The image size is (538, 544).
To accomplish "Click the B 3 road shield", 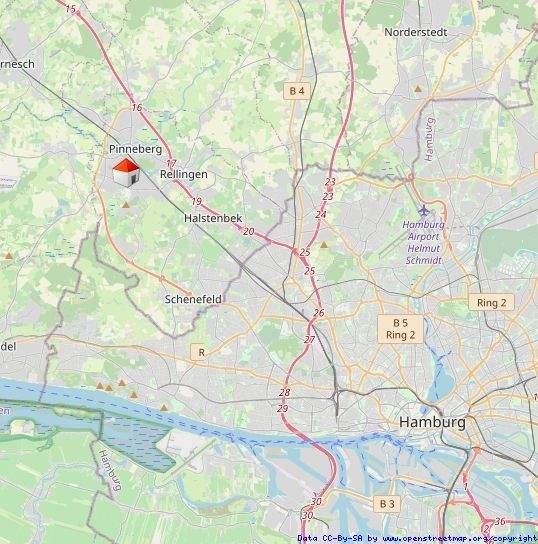I will 387,504.
